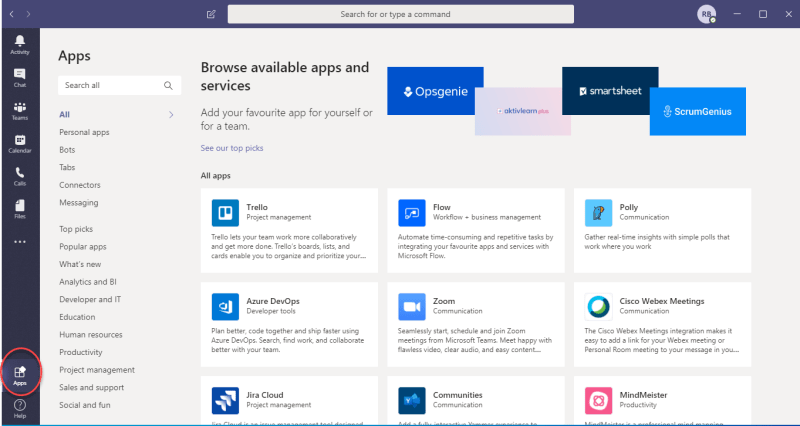
Task: Open the Calls section
Action: coord(20,175)
